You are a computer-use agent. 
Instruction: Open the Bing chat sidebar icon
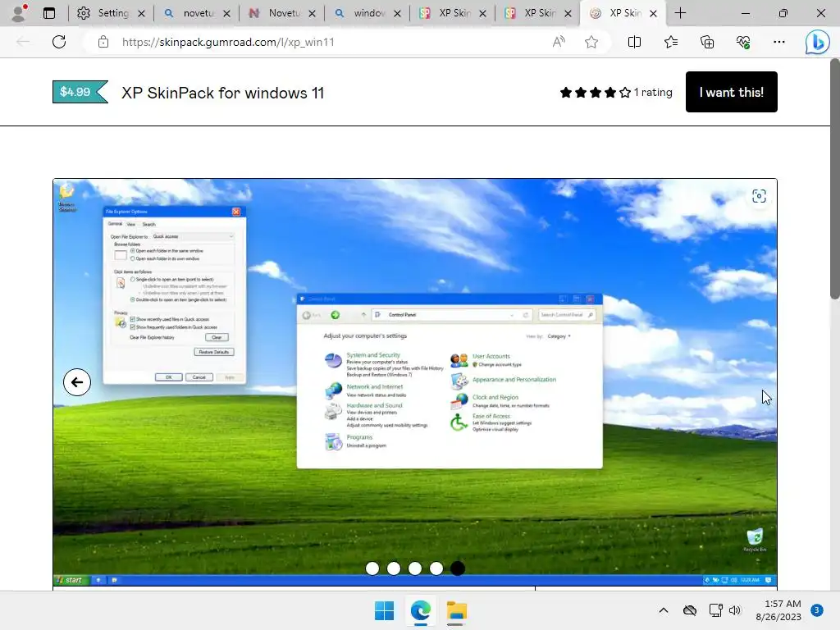(x=817, y=43)
